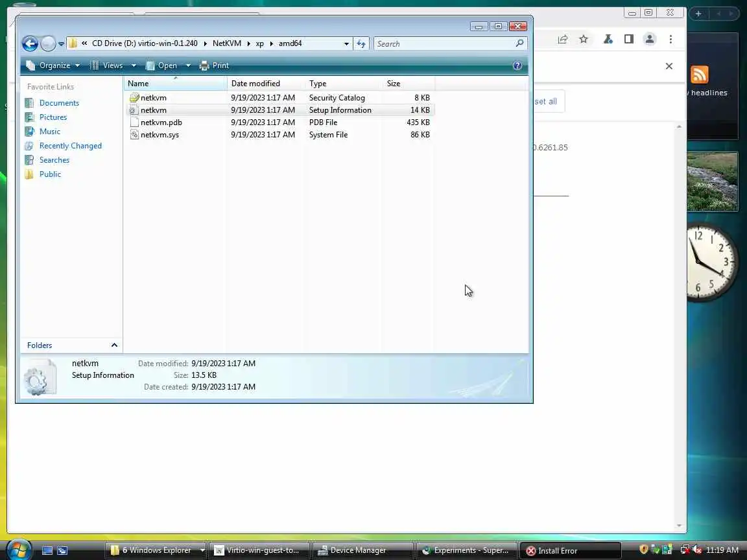This screenshot has height=560, width=747.
Task: Select the netkvm.sys file
Action: coord(280,135)
